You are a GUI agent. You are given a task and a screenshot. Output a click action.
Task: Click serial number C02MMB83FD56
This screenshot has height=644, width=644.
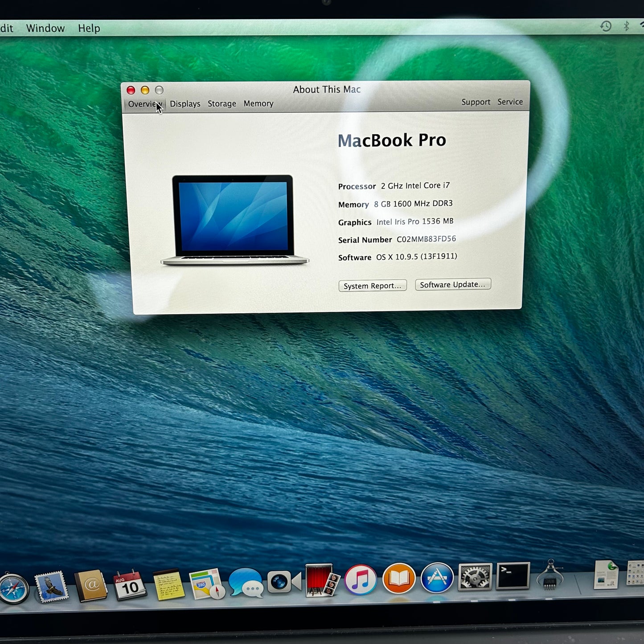[427, 239]
